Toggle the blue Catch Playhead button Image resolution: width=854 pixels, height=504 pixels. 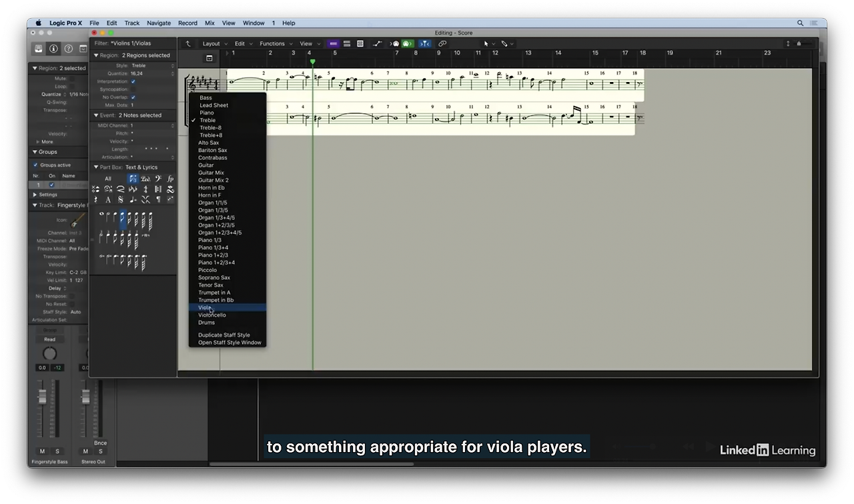[425, 44]
